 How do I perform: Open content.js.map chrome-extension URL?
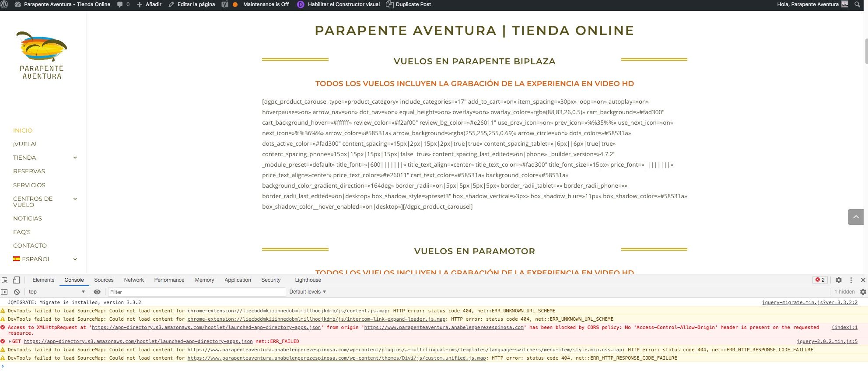point(287,311)
